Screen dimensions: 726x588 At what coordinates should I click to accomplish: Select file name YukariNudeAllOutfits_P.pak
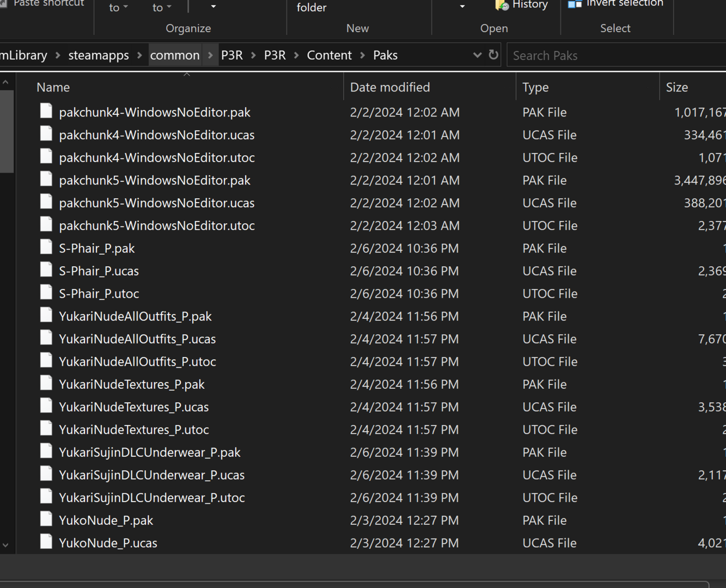pyautogui.click(x=135, y=316)
